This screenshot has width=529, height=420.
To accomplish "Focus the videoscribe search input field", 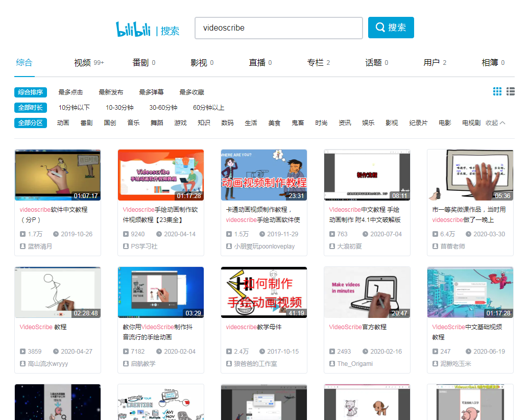I will coord(279,28).
